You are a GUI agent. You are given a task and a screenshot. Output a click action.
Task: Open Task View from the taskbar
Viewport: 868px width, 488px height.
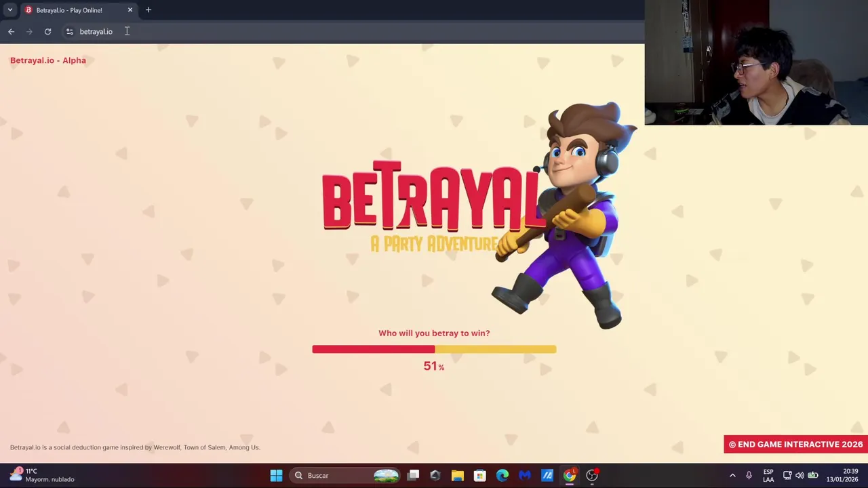click(413, 475)
